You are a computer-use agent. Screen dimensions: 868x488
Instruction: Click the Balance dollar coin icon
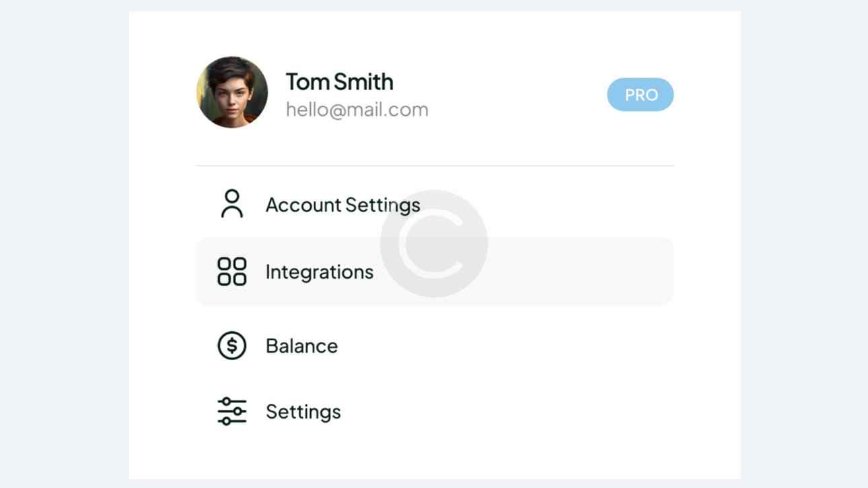pyautogui.click(x=232, y=346)
